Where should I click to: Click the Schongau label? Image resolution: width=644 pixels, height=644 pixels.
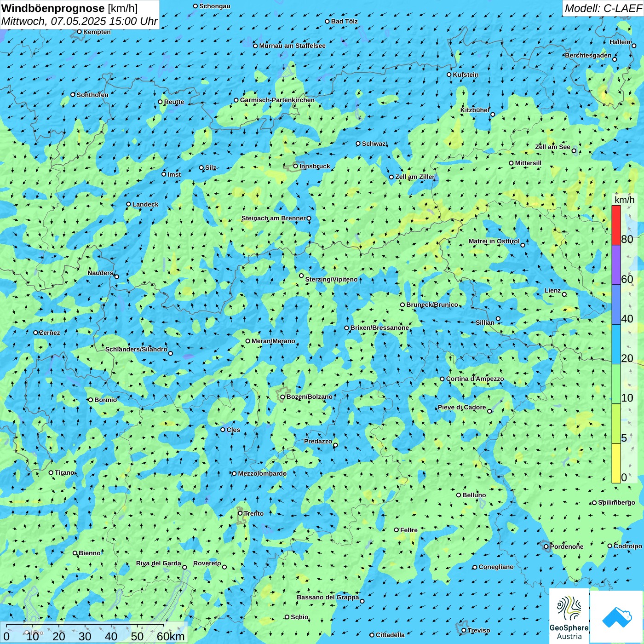point(215,6)
